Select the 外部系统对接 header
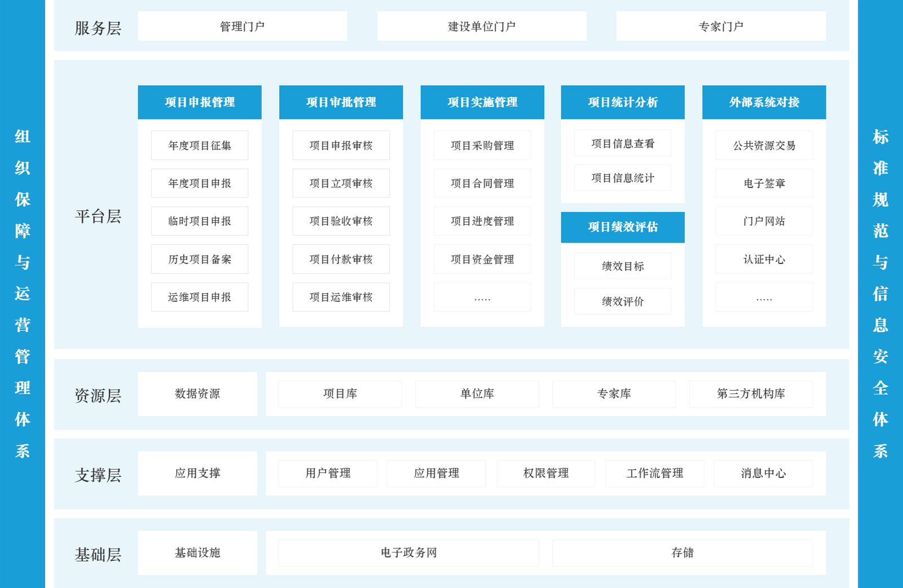The width and height of the screenshot is (903, 588). coord(764,102)
